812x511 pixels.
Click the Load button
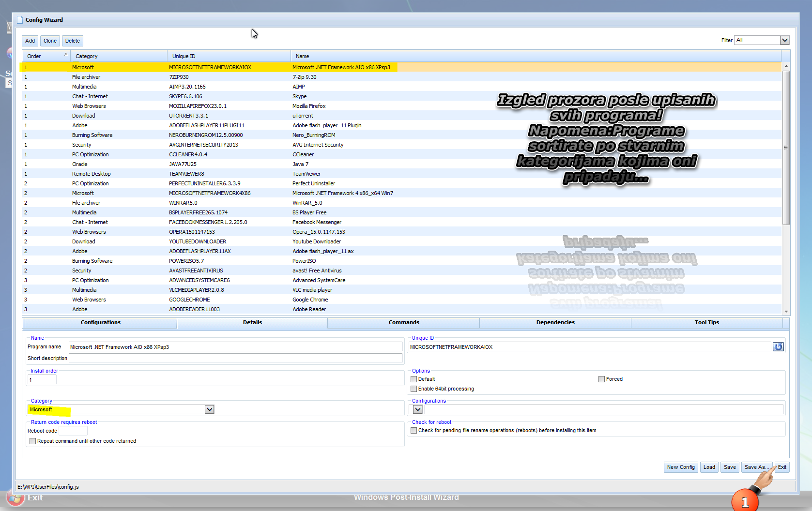click(x=709, y=467)
